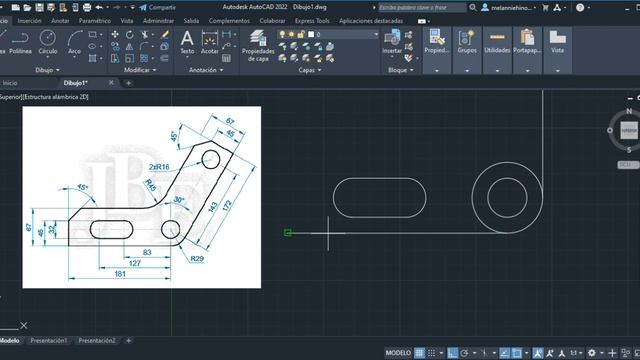
Task: Expand the Anotación panel
Action: (x=206, y=70)
